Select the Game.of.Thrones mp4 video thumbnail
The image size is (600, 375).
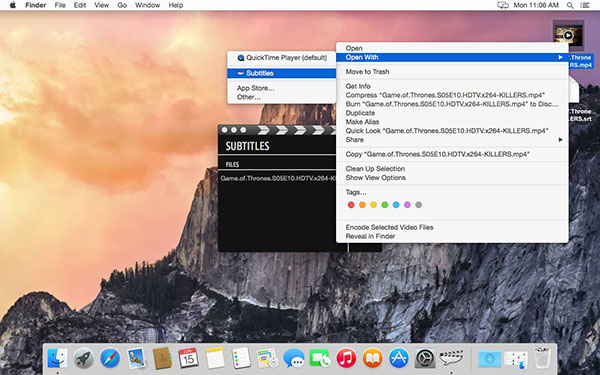tap(568, 35)
